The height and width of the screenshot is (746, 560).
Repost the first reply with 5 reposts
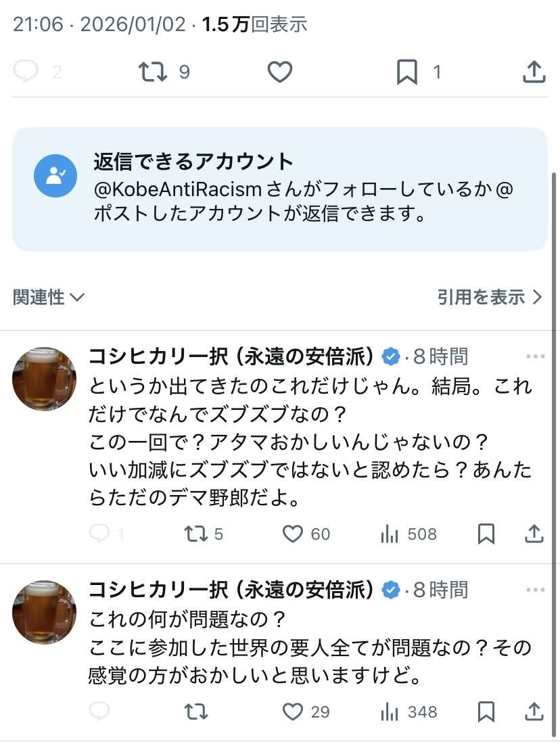[195, 534]
